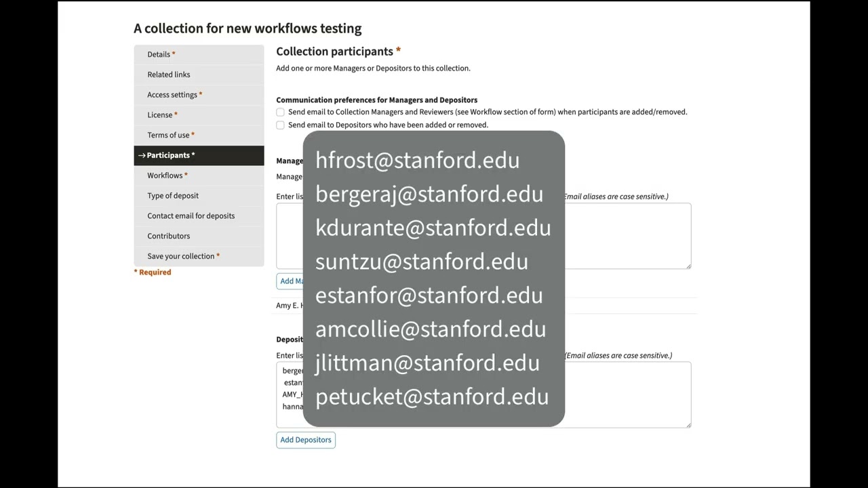
Task: Click the collection title heading
Action: coord(248,28)
